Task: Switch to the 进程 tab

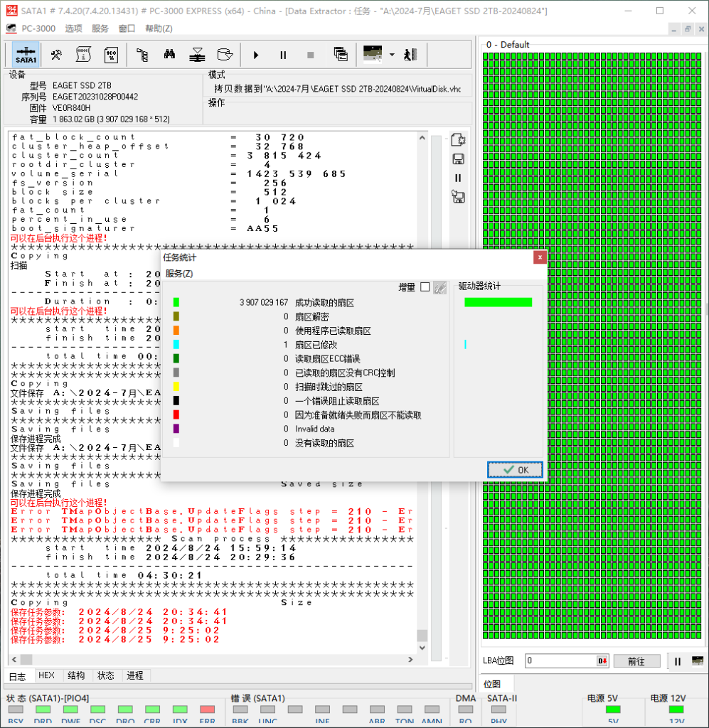Action: point(135,675)
